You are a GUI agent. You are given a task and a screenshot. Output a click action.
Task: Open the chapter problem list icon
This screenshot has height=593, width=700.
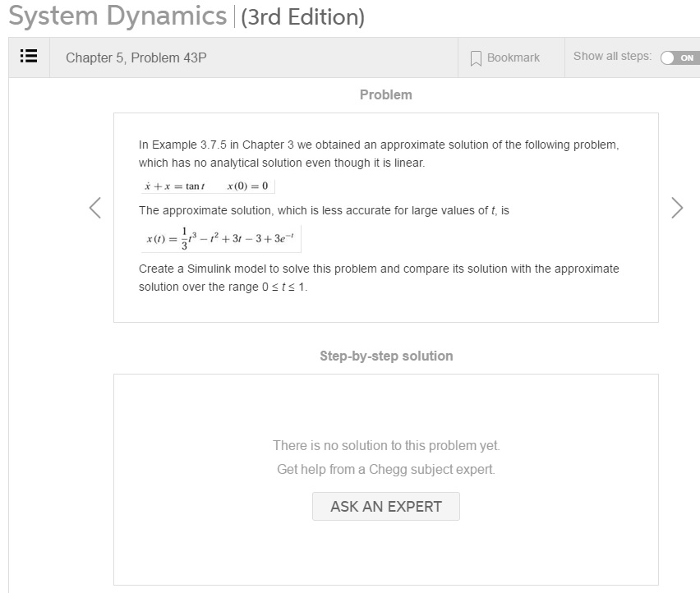click(x=28, y=57)
